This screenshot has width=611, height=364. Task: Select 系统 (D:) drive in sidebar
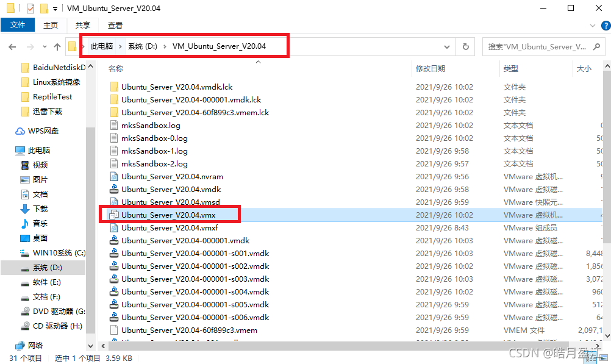41,268
